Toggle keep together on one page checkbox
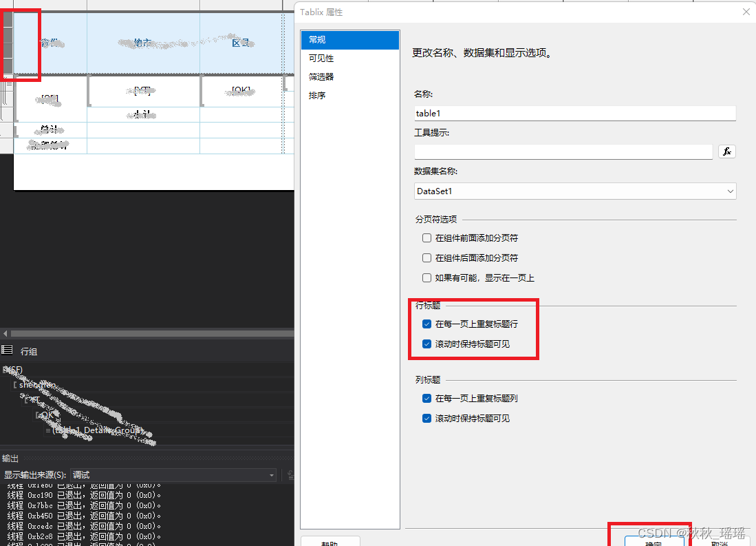This screenshot has height=546, width=756. point(426,277)
